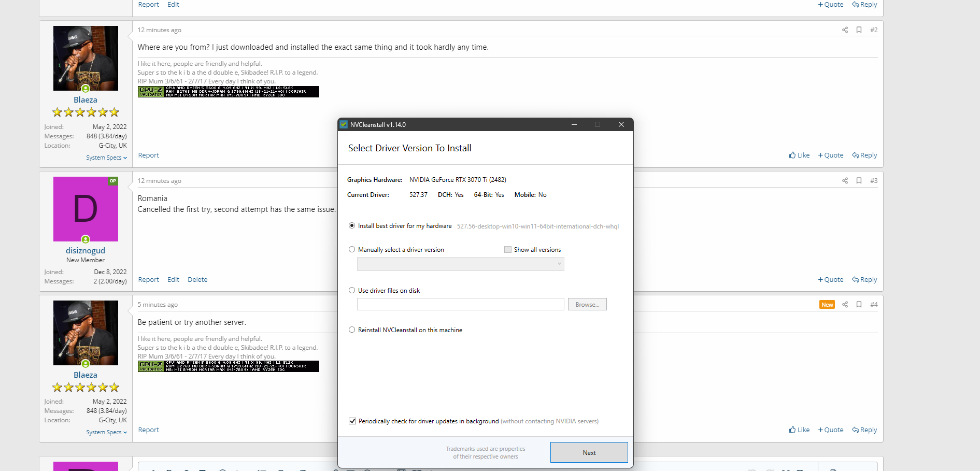Open the driver version dropdown list
Viewport: 980px width, 471px height.
[460, 264]
